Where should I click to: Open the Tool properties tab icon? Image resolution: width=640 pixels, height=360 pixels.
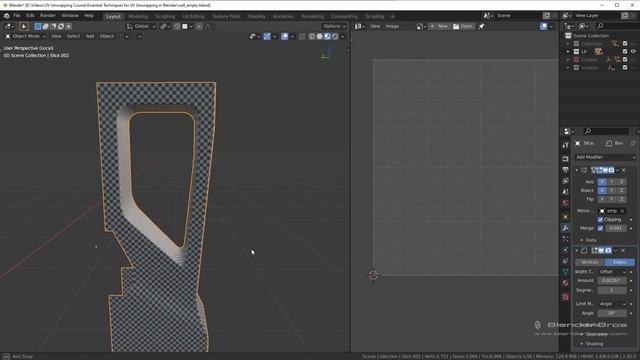565,145
